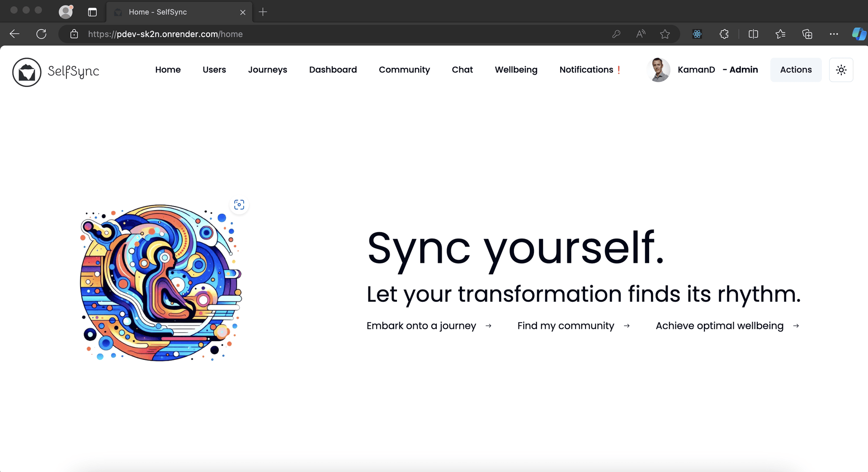868x472 pixels.
Task: Switch to the Dashboard section
Action: (x=333, y=70)
